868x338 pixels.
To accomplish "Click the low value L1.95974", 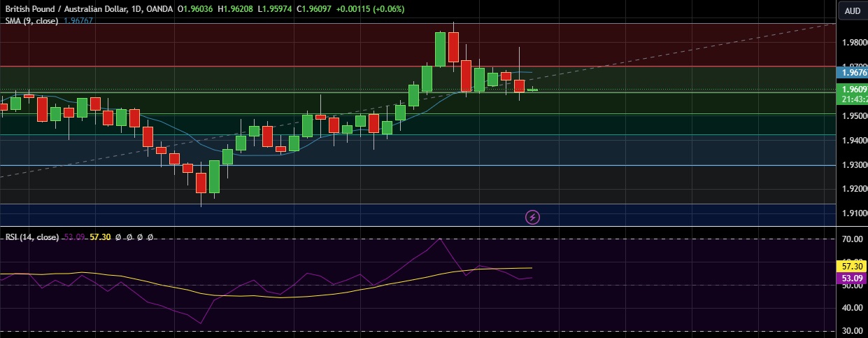I will coord(276,9).
